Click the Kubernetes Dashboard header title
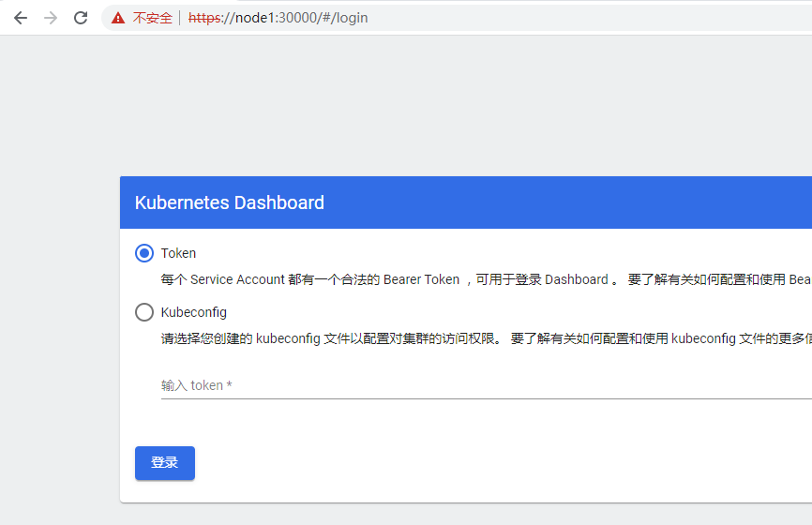 pyautogui.click(x=230, y=202)
